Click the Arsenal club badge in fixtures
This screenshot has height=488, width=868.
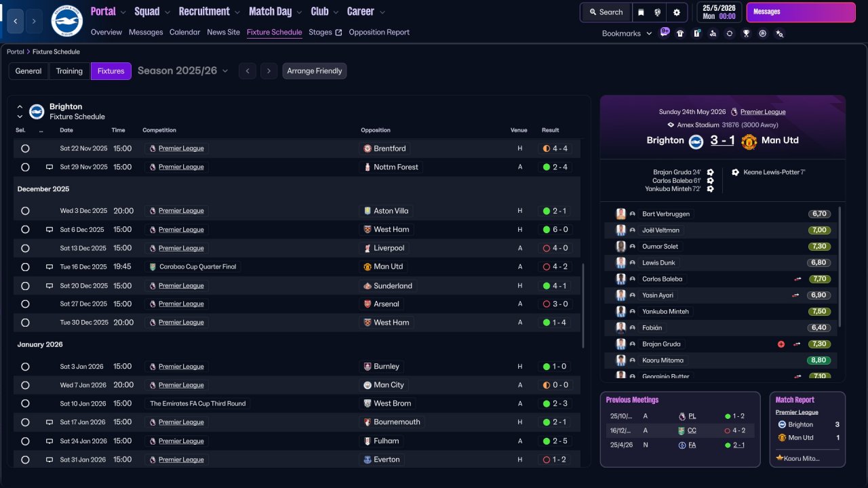click(368, 304)
